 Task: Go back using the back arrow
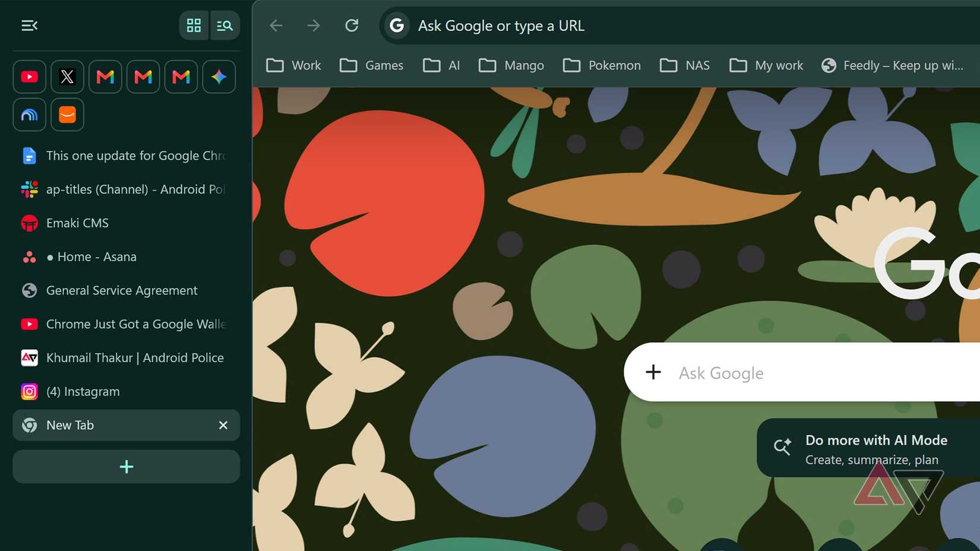point(276,26)
